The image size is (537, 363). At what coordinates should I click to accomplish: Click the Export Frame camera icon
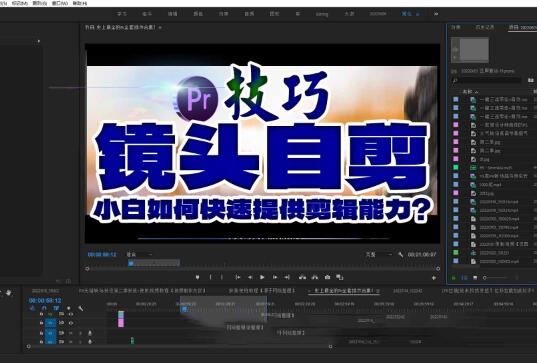coord(327,277)
